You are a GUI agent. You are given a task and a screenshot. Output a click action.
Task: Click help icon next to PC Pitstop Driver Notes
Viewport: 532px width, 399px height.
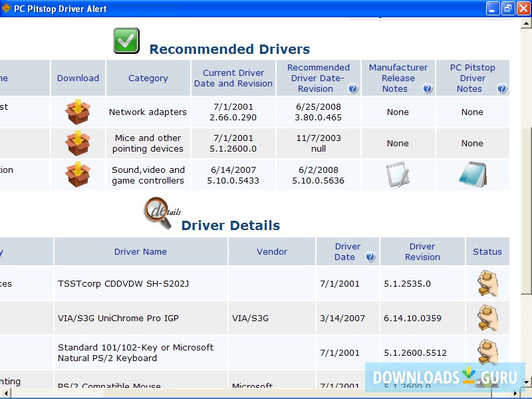pos(501,89)
